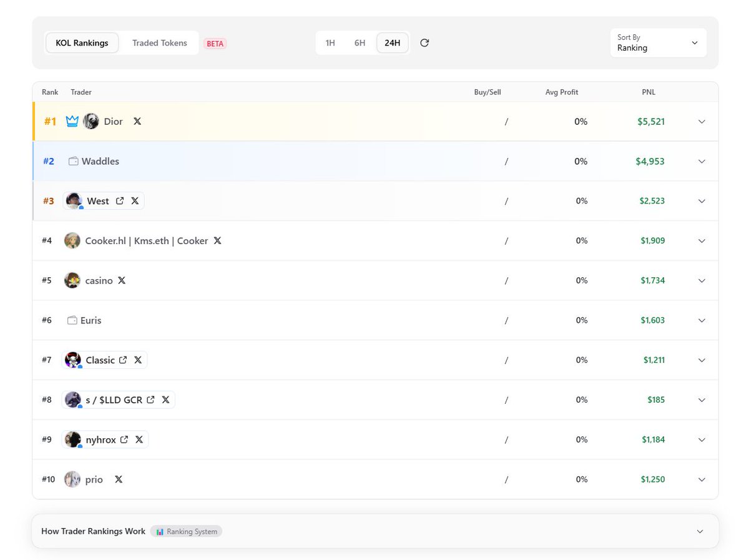Expand Dior's row details chevron
Viewport: 749px width, 560px height.
(702, 122)
